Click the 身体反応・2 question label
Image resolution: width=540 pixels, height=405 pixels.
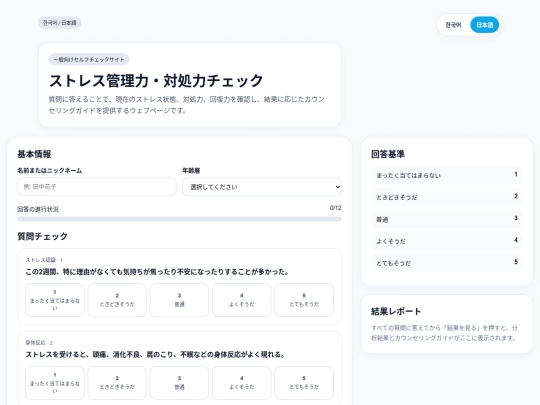pyautogui.click(x=39, y=342)
